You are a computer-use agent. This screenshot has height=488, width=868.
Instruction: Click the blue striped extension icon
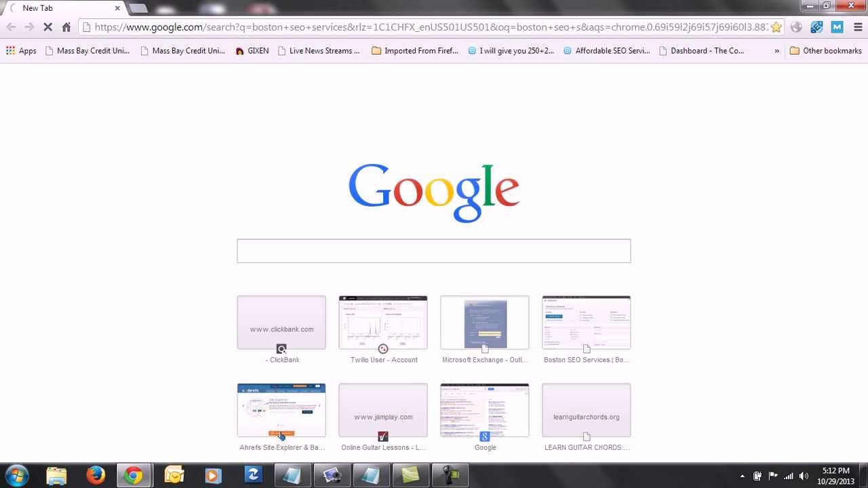[x=816, y=27]
